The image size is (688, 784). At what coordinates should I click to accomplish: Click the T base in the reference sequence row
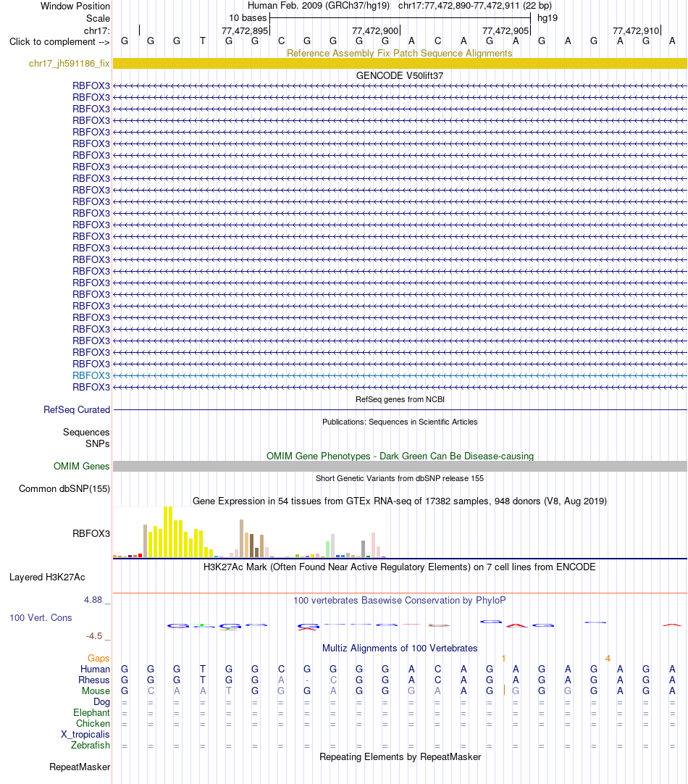click(x=202, y=41)
